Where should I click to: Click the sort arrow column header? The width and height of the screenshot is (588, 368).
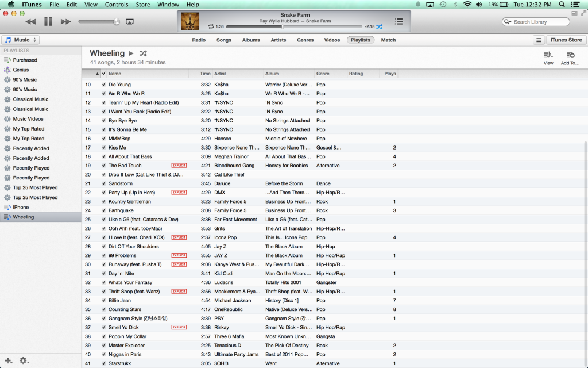click(x=92, y=74)
